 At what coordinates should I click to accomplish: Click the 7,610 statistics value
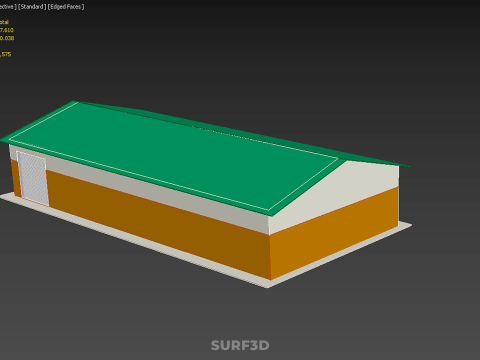pyautogui.click(x=7, y=30)
